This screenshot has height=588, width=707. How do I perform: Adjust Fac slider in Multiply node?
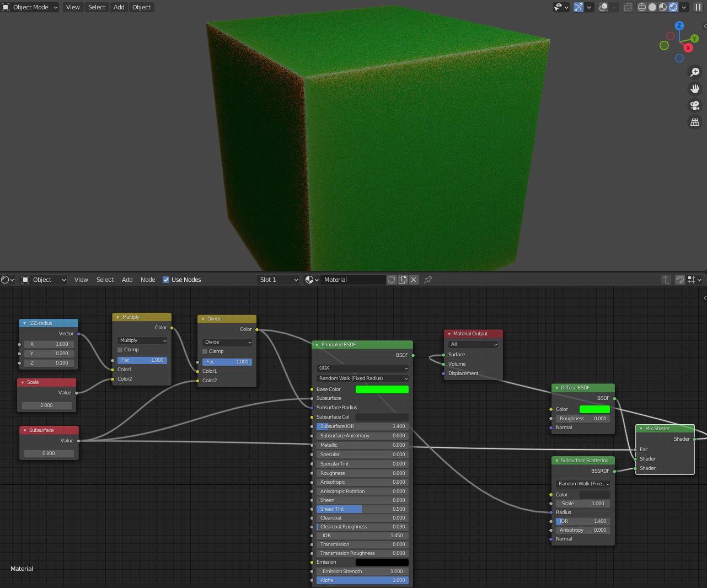coord(142,360)
